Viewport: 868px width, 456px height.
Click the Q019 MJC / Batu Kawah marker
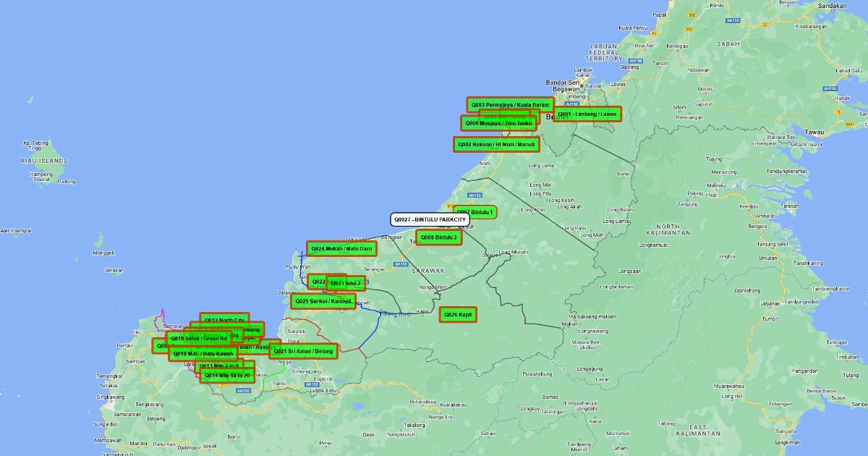203,354
